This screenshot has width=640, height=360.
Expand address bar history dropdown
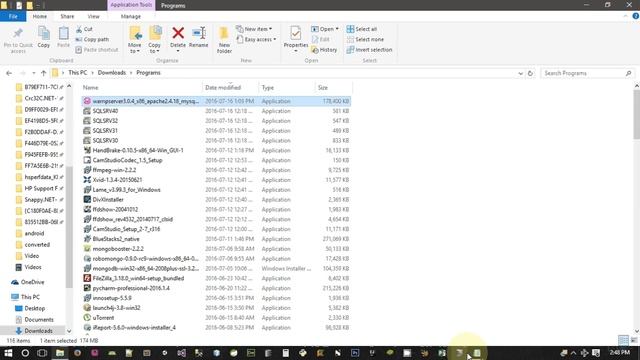pyautogui.click(x=520, y=73)
